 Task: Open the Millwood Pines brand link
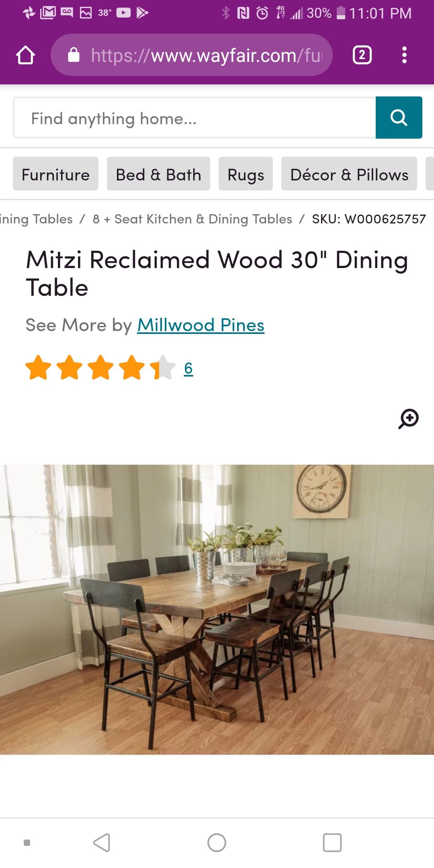pos(201,325)
